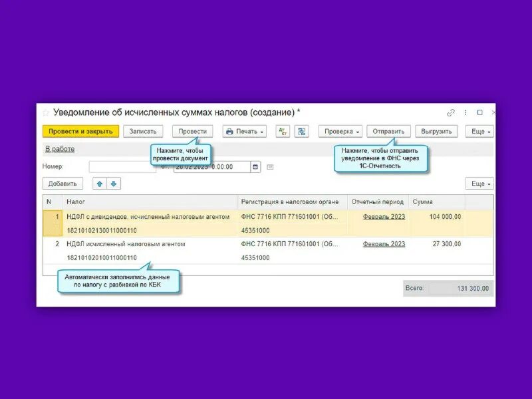Click Налог column header
532x399 pixels.
pyautogui.click(x=150, y=201)
